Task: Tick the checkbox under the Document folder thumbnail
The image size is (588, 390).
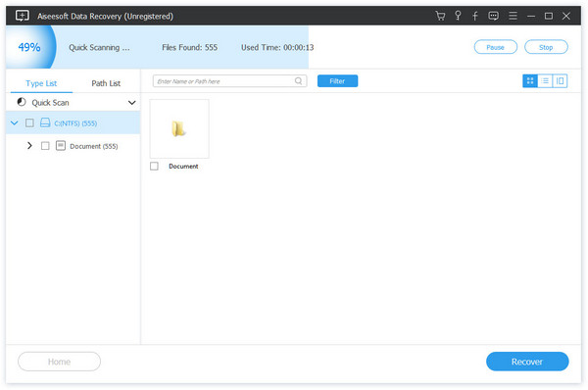Action: click(154, 167)
